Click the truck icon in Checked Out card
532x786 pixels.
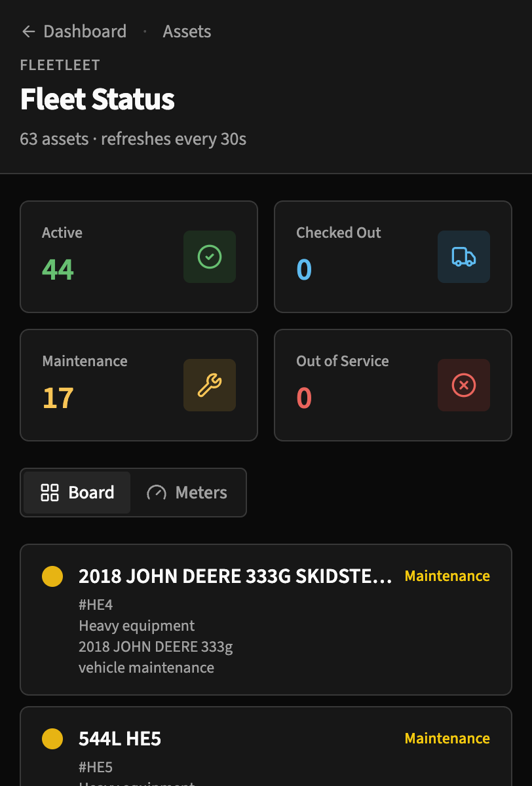(464, 257)
